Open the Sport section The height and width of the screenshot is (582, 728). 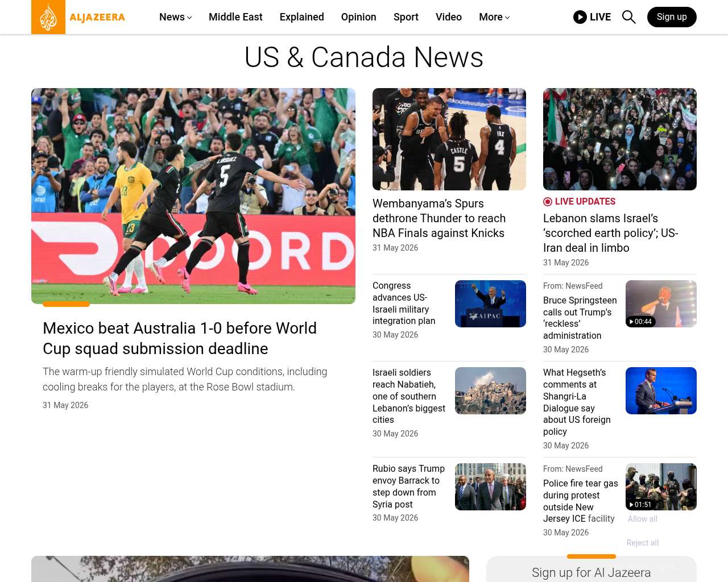(406, 17)
